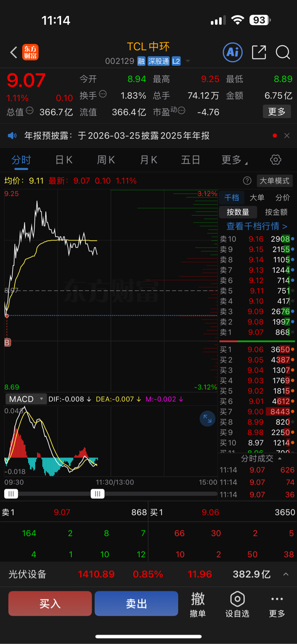Select 买7 row at 9.00
The height and width of the screenshot is (644, 297).
(x=257, y=412)
